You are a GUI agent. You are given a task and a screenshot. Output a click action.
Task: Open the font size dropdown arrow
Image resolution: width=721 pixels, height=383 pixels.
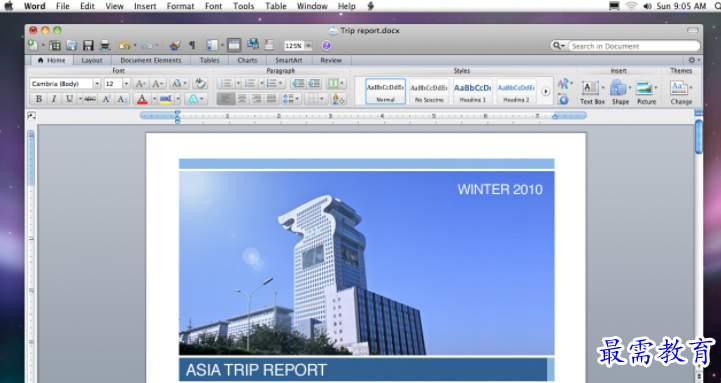pyautogui.click(x=126, y=84)
